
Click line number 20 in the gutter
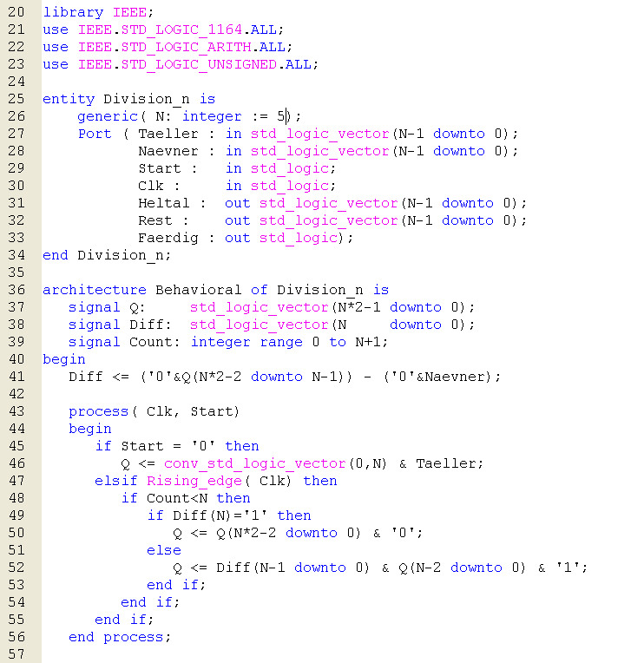click(16, 12)
